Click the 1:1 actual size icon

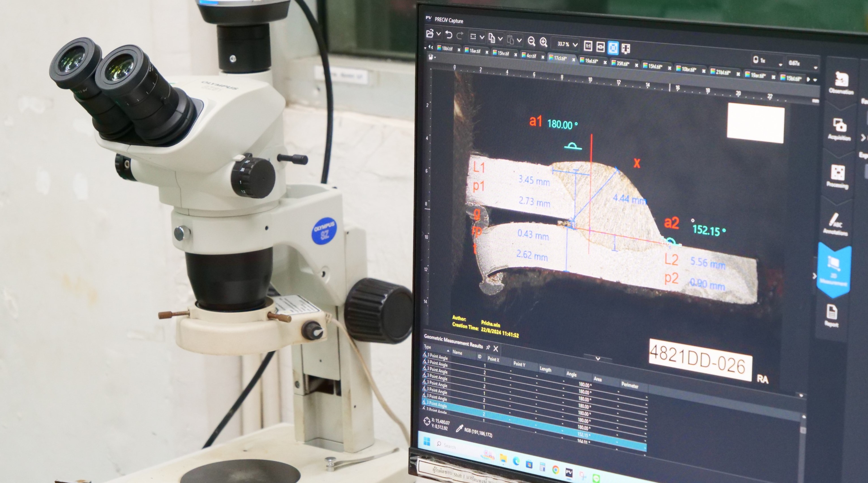tap(588, 46)
